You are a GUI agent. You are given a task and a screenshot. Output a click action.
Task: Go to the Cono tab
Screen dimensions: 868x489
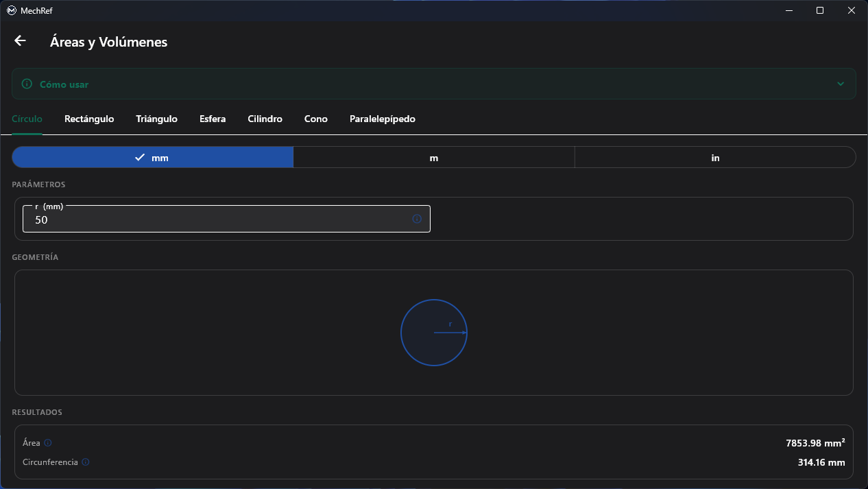pyautogui.click(x=316, y=119)
